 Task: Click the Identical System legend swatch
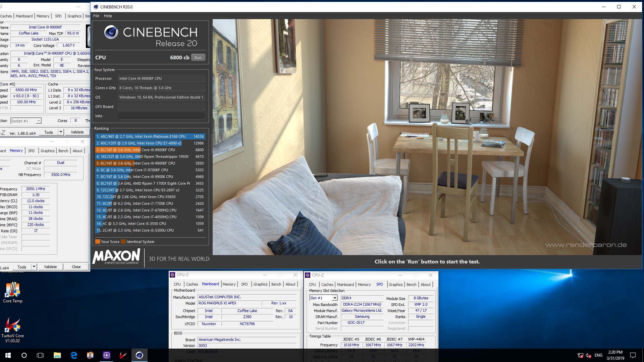pyautogui.click(x=123, y=242)
